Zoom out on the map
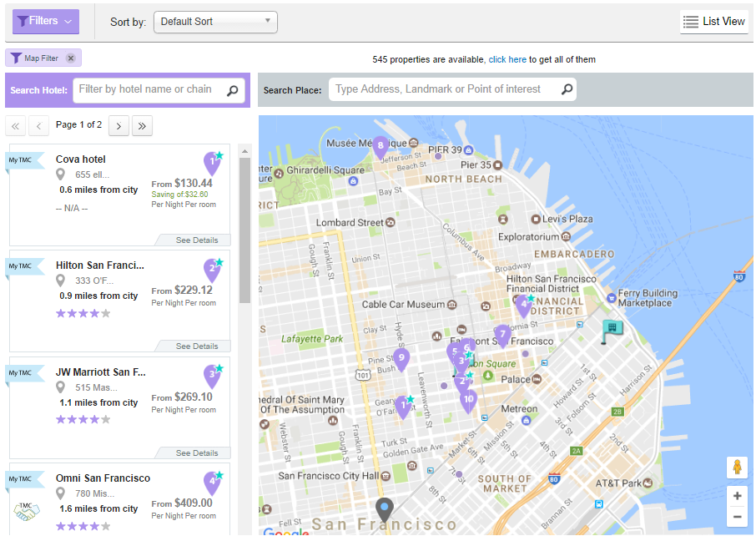Screen dimensions: 756x536 (x=737, y=517)
